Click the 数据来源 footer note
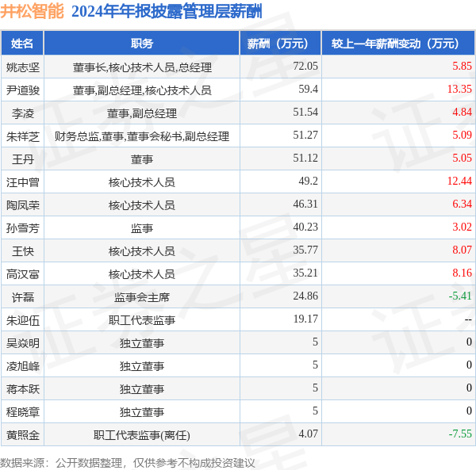Viewport: 476px width, 470px height. [x=128, y=463]
